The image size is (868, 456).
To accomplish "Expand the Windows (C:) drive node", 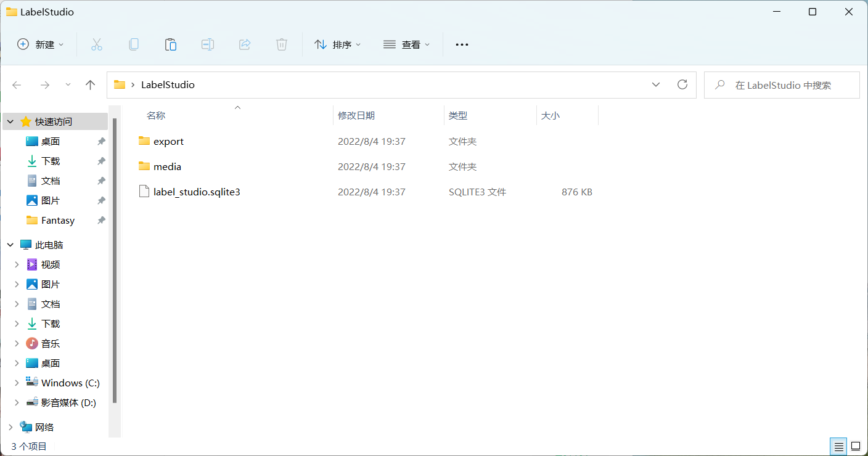I will (x=17, y=383).
